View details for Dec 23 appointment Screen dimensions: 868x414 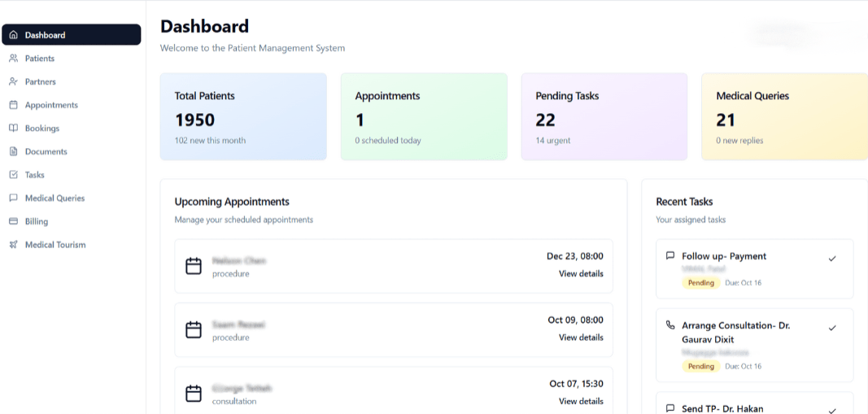pyautogui.click(x=581, y=274)
